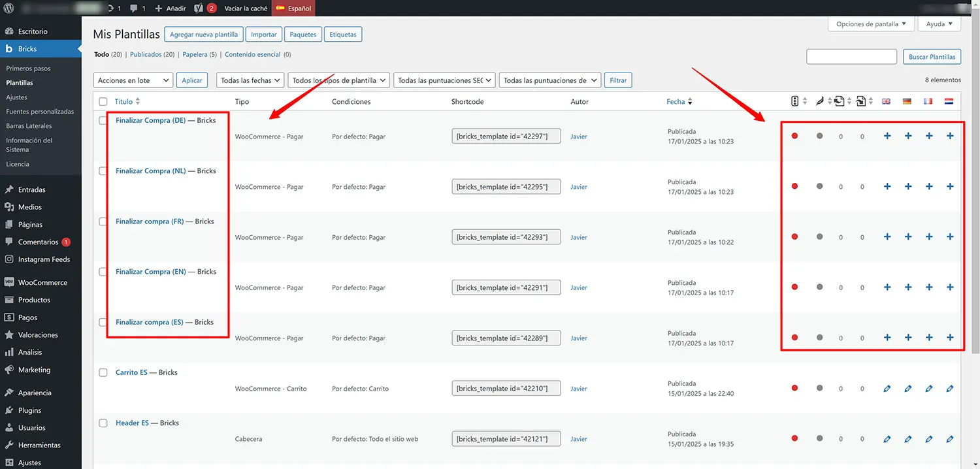Edit Dutch translation pencil for Carrito ES
The height and width of the screenshot is (469, 980).
(x=949, y=389)
